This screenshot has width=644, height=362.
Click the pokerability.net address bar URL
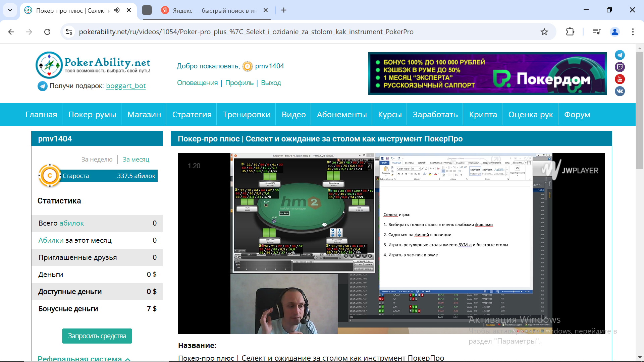click(x=246, y=32)
